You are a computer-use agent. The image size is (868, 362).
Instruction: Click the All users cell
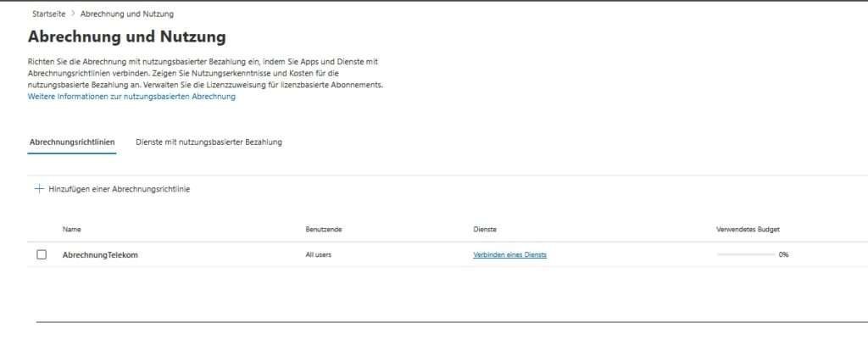click(318, 254)
